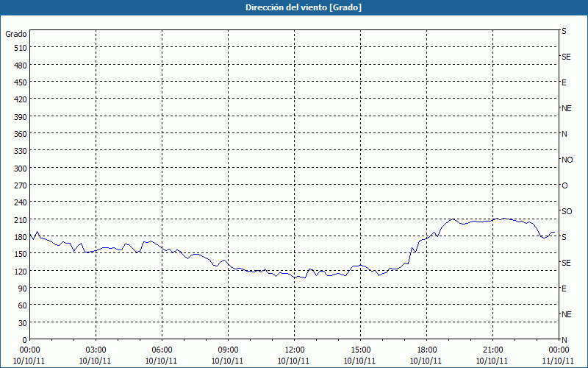Screen dimensions: 588x368
Task: Click the SO compass label on right axis
Action: point(567,211)
